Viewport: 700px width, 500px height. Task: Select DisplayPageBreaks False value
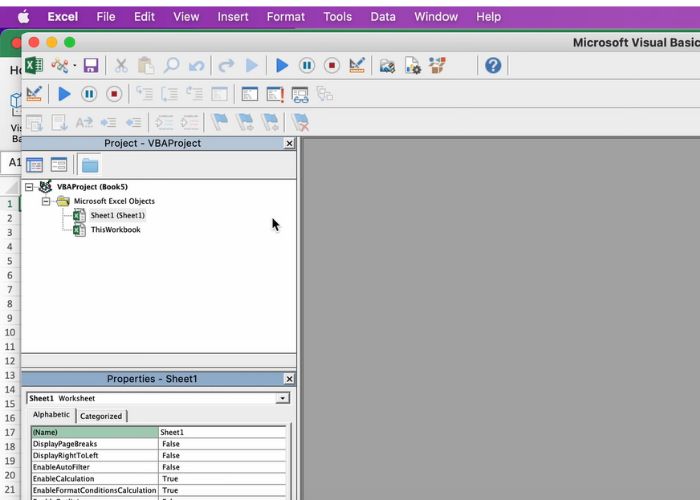(x=222, y=444)
